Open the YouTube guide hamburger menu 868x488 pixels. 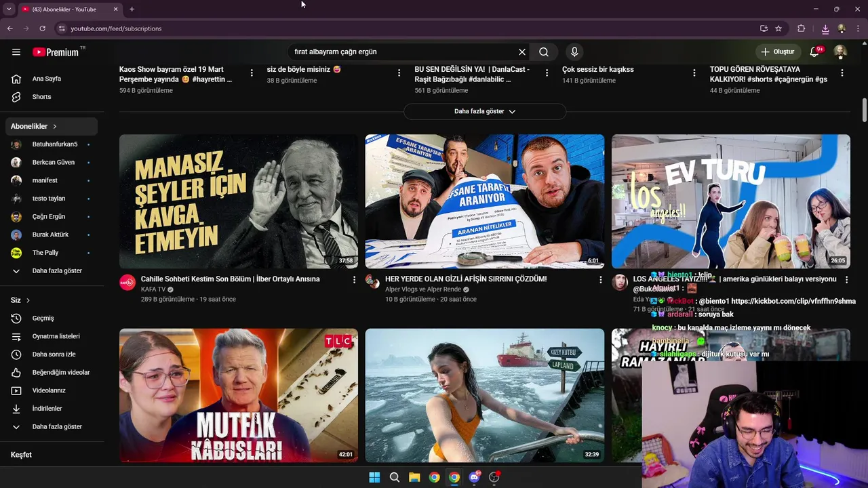click(16, 52)
